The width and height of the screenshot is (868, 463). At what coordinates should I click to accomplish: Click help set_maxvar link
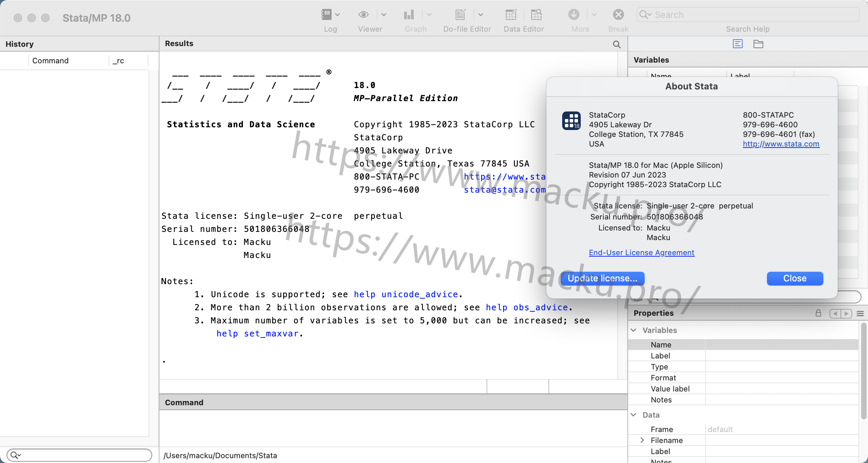(258, 334)
